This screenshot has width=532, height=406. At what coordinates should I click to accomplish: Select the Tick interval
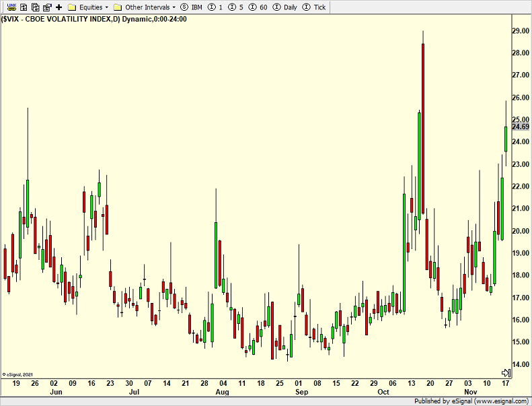click(315, 7)
